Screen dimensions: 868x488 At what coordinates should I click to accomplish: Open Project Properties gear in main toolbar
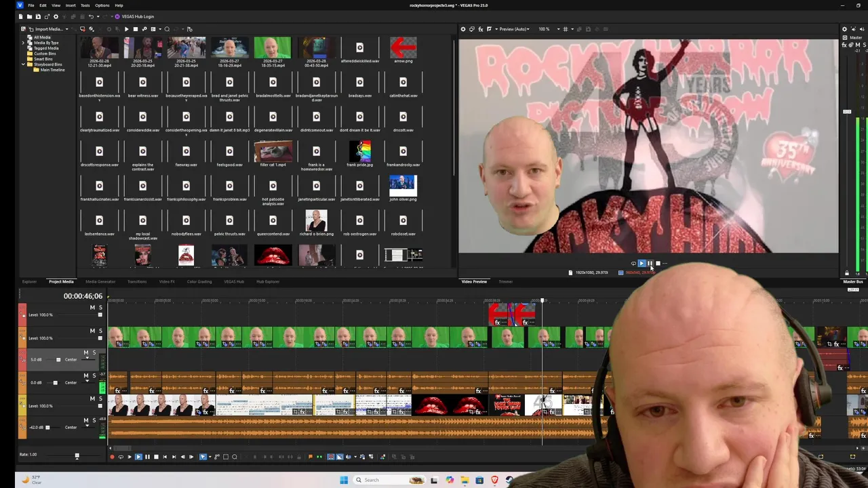pos(56,16)
